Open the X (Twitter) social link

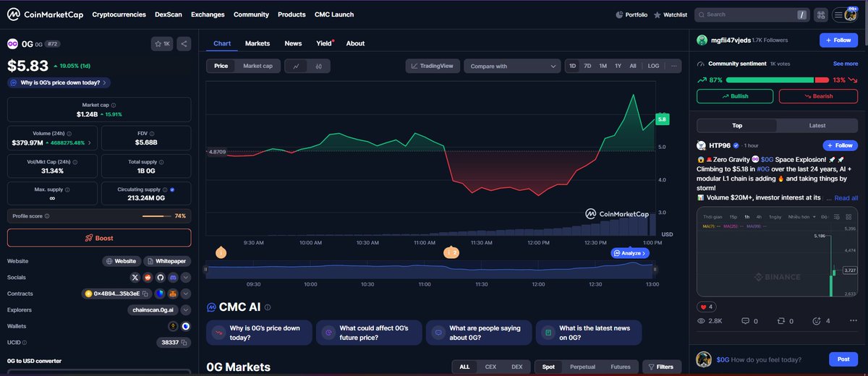[135, 277]
